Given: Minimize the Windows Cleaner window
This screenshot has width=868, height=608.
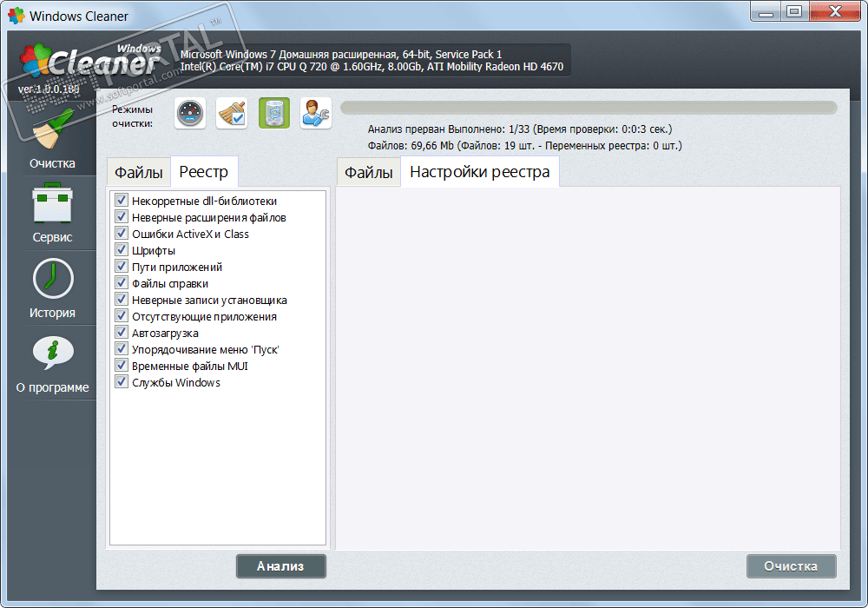Looking at the screenshot, I should tap(766, 11).
